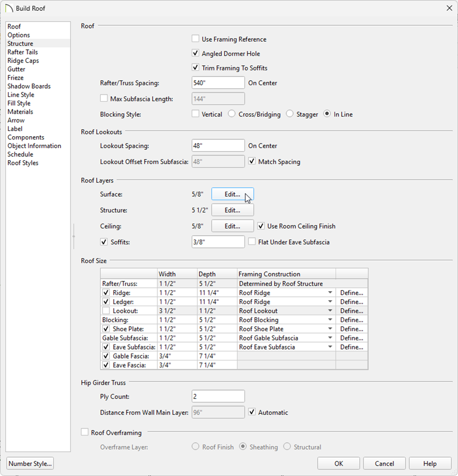Switch to Options panel

point(19,35)
